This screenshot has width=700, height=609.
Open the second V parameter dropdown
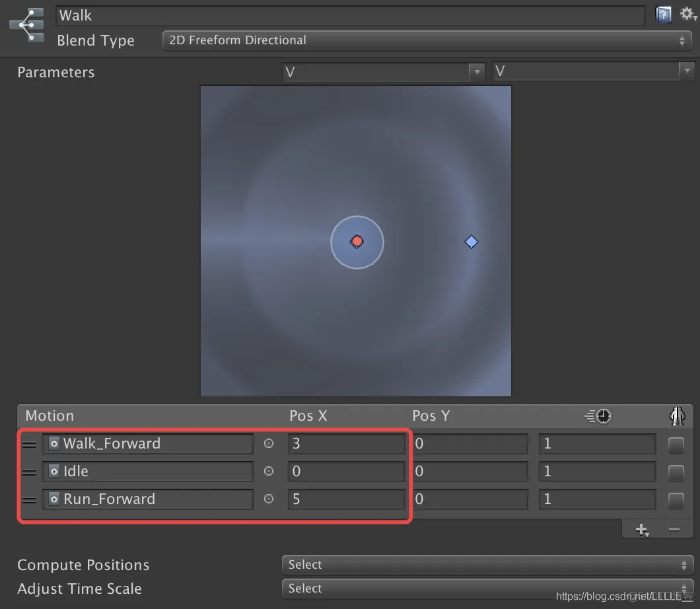593,71
